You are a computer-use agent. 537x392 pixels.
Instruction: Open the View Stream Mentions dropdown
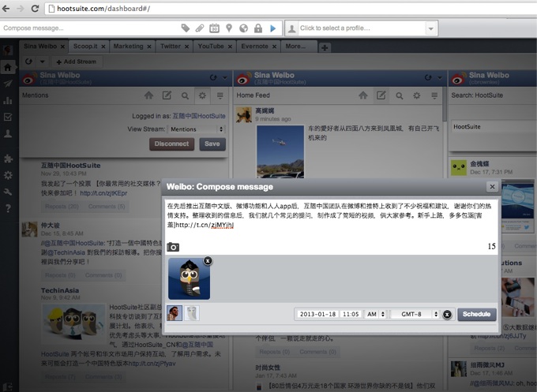(197, 129)
